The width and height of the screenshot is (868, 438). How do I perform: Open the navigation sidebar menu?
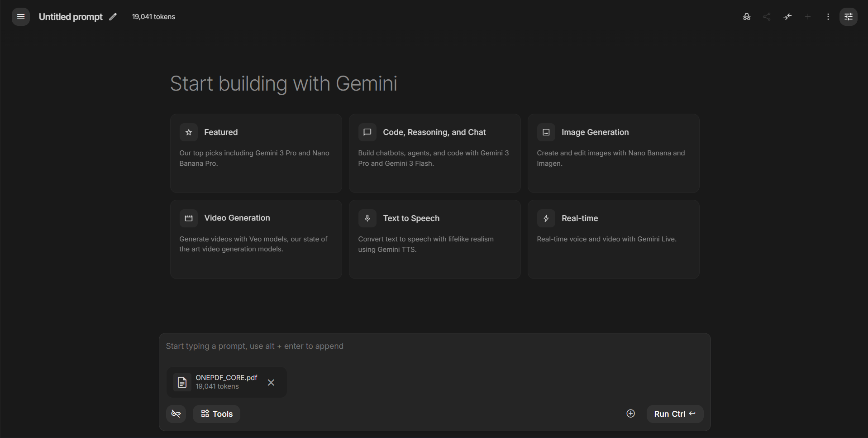click(20, 16)
